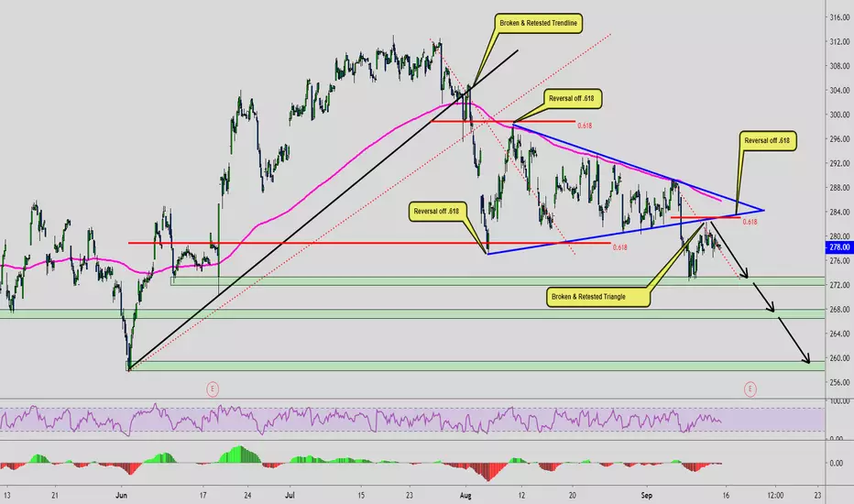This screenshot has height=504, width=854.
Task: Click the 316.00 price axis label
Action: pyautogui.click(x=839, y=17)
